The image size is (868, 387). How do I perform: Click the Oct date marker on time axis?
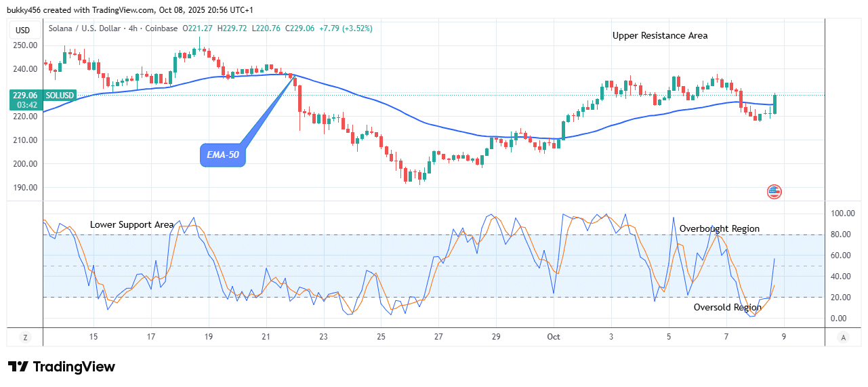point(554,336)
